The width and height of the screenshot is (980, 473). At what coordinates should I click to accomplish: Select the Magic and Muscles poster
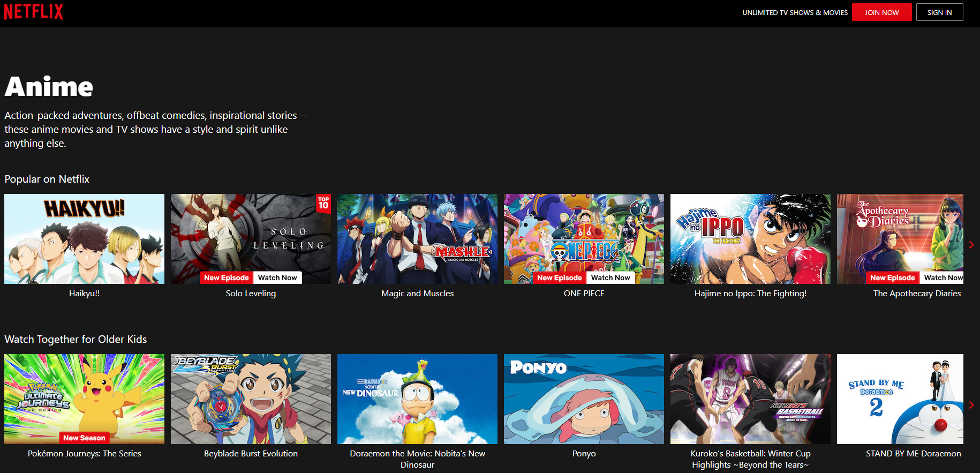(x=417, y=238)
